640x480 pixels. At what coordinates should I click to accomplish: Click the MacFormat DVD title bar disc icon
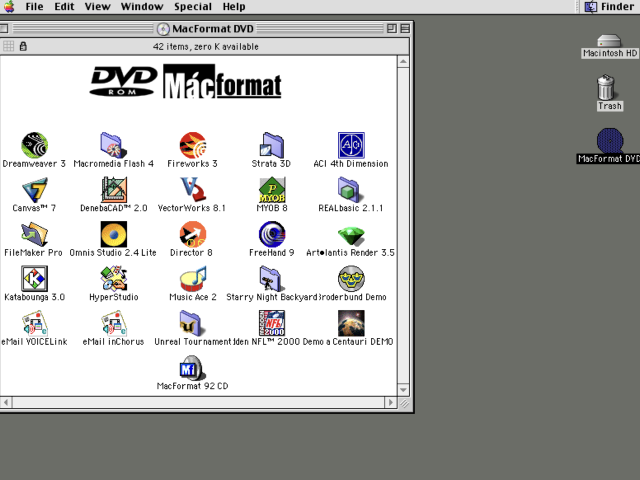[163, 29]
